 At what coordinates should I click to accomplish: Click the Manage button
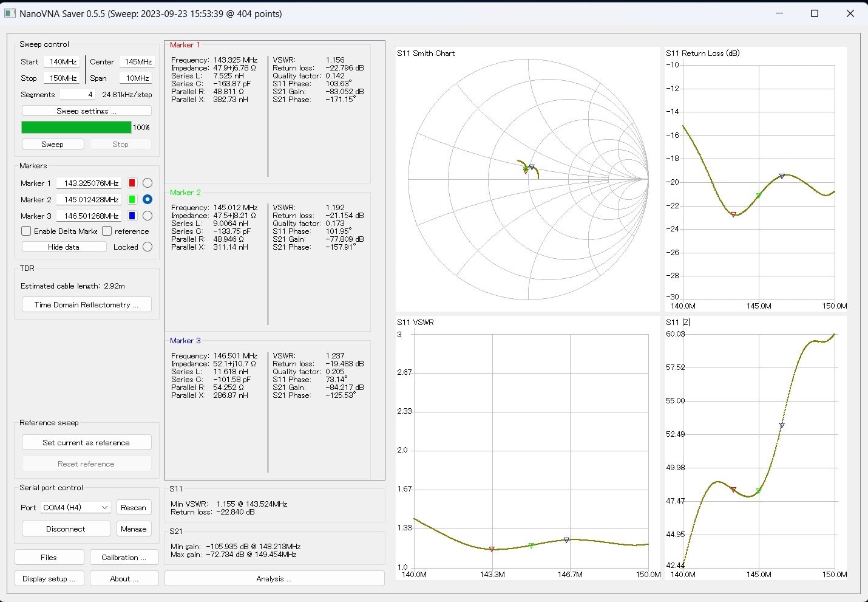click(134, 528)
